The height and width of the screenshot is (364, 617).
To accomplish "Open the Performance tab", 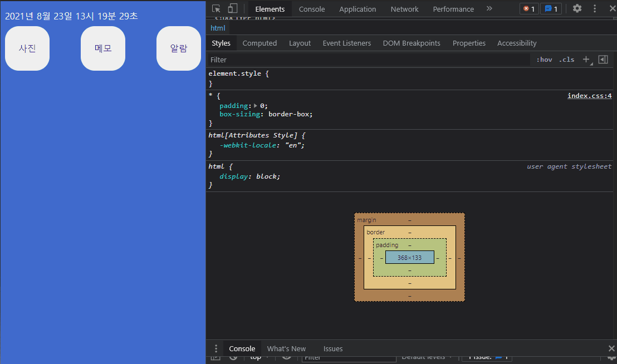I will (453, 9).
